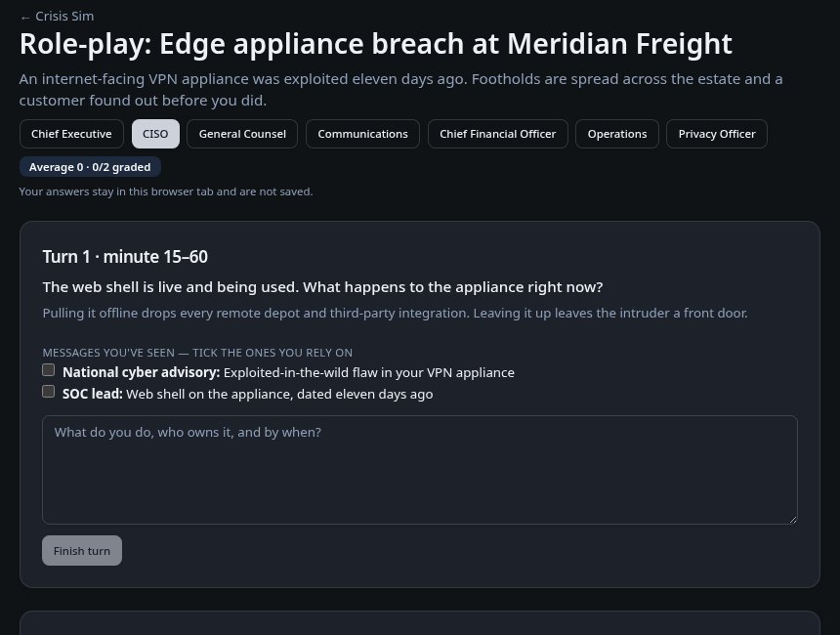
Task: Choose the Communications role tab
Action: 362,134
